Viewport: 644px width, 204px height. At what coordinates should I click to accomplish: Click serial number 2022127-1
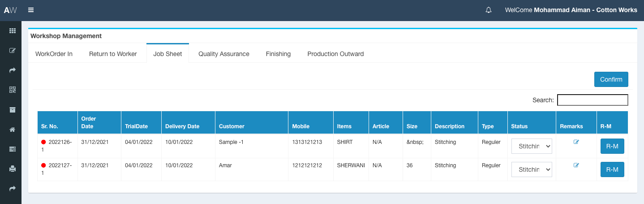point(57,169)
